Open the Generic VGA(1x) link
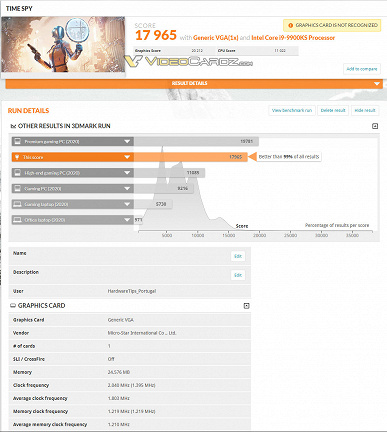Image resolution: width=387 pixels, height=432 pixels. 215,38
